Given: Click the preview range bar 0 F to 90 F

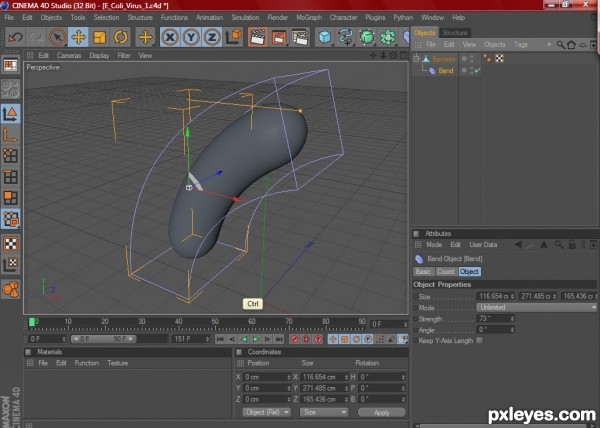Looking at the screenshot, I should coord(103,339).
